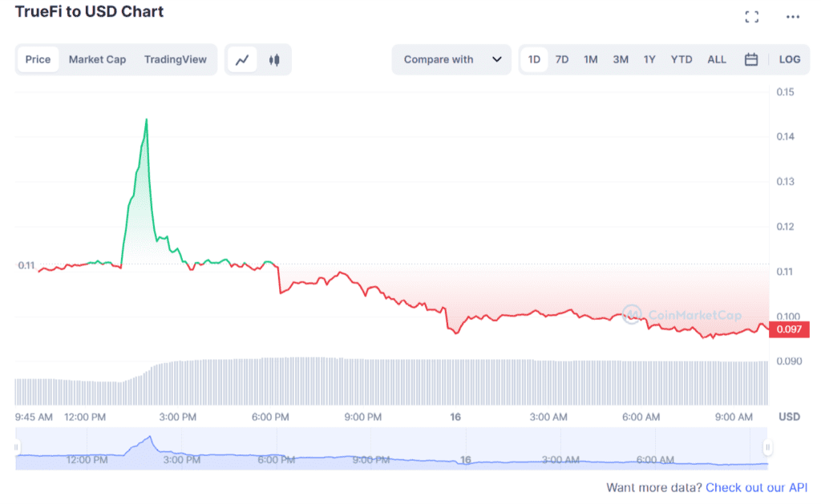
Task: Grab the left range slider handle
Action: (x=16, y=447)
